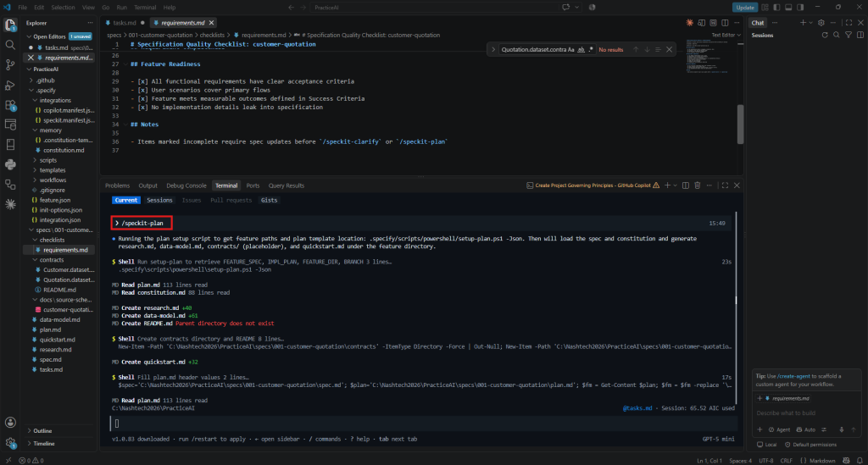Open the Extensions view icon
Screen dimensions: 868x465
click(x=10, y=105)
